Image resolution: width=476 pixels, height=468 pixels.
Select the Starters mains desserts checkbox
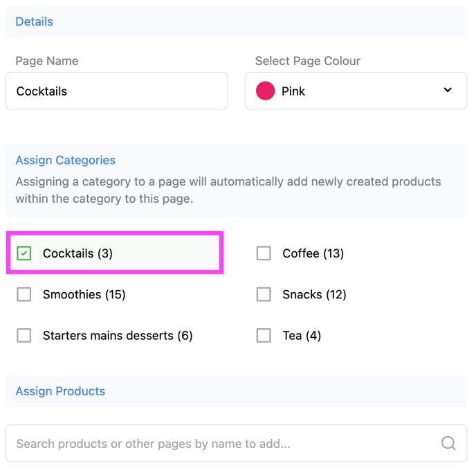pyautogui.click(x=24, y=336)
